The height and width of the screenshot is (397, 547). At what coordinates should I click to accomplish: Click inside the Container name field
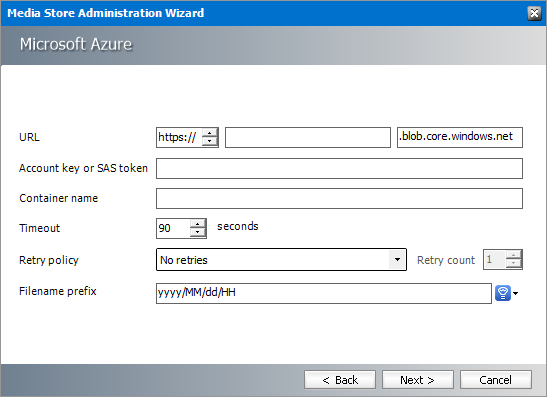pos(339,198)
